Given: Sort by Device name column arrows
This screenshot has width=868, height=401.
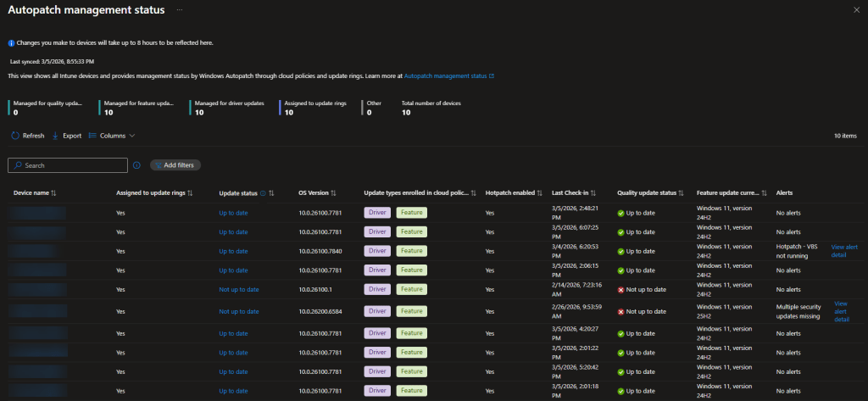Looking at the screenshot, I should 53,193.
